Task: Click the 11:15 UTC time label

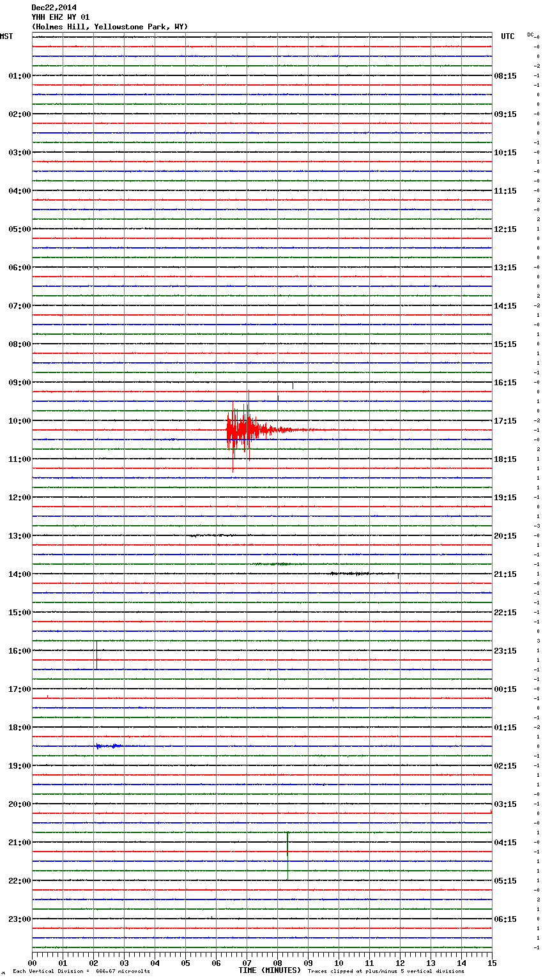Action: point(505,191)
